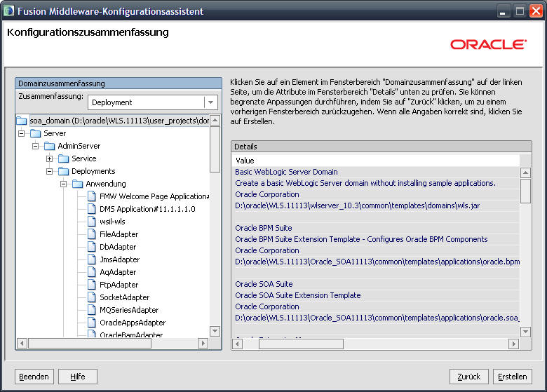Click the Service folder icon
547x392 pixels.
64,158
